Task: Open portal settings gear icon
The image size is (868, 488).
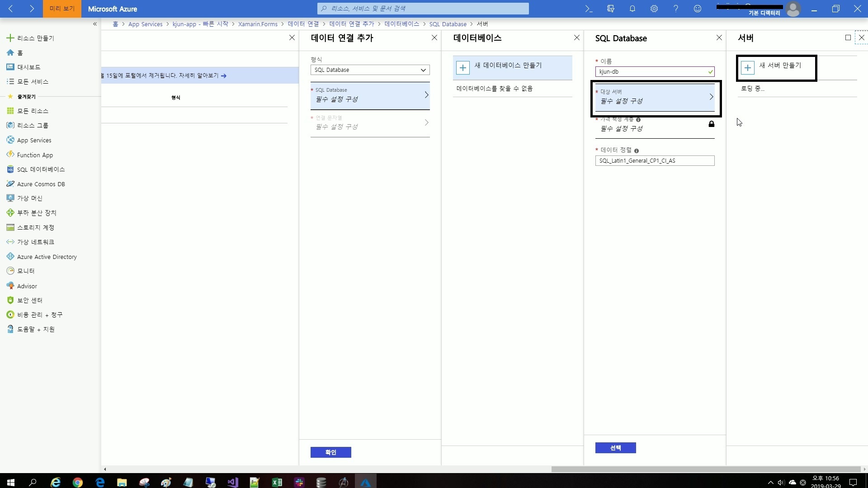Action: (654, 9)
